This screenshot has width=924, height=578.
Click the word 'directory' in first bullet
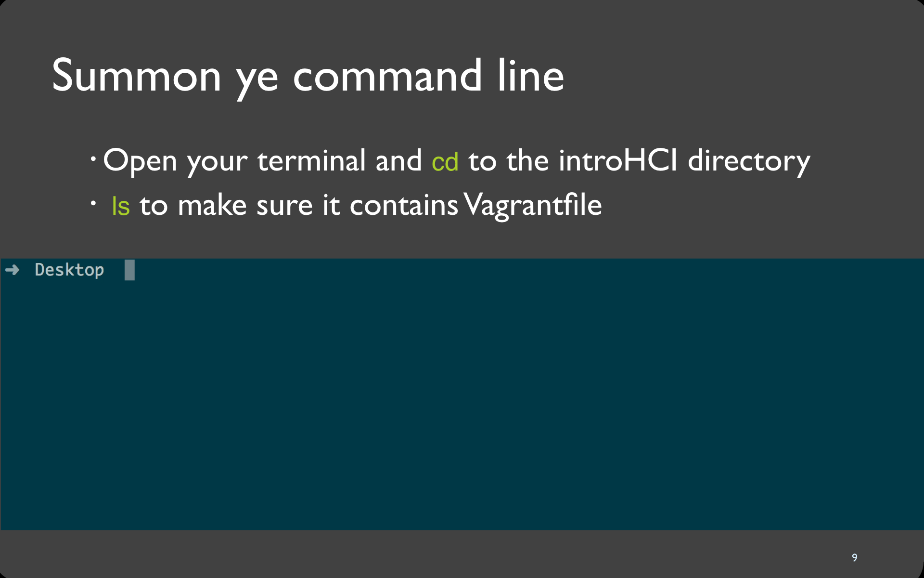(x=749, y=161)
